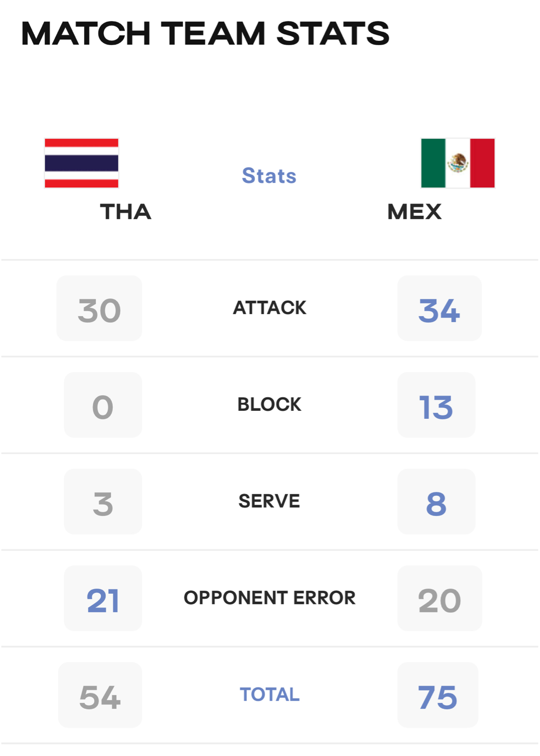Select Thailand's serve value 3
The width and height of the screenshot is (540, 756).
[103, 501]
